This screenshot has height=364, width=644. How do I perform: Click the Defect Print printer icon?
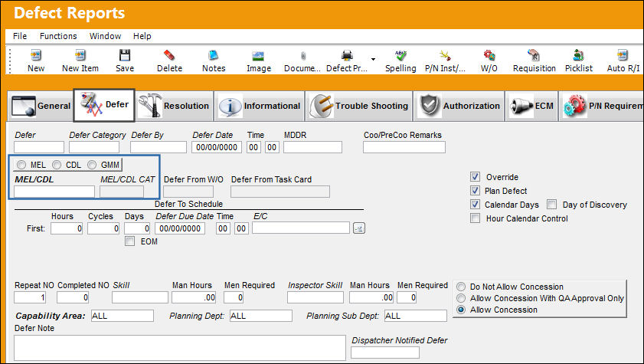347,55
